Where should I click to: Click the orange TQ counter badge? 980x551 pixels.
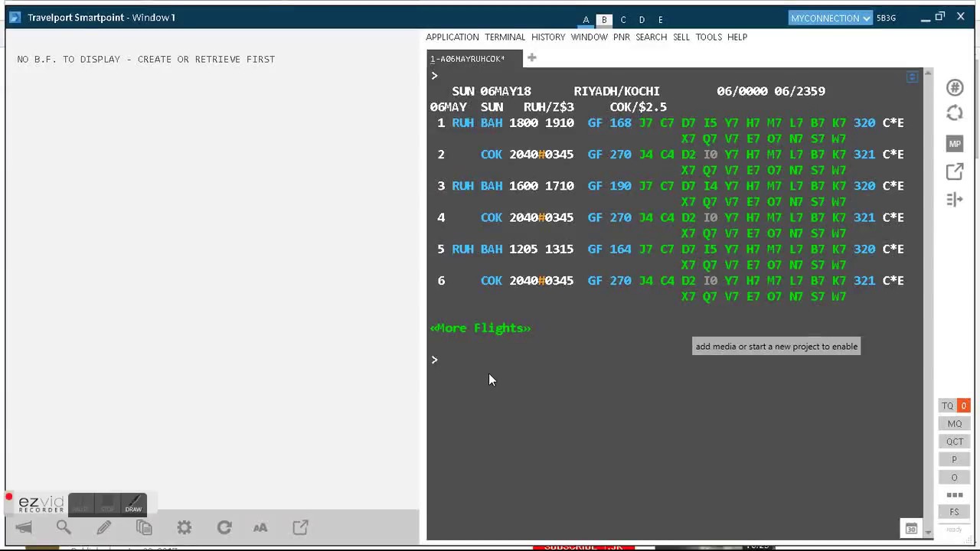[x=964, y=406]
